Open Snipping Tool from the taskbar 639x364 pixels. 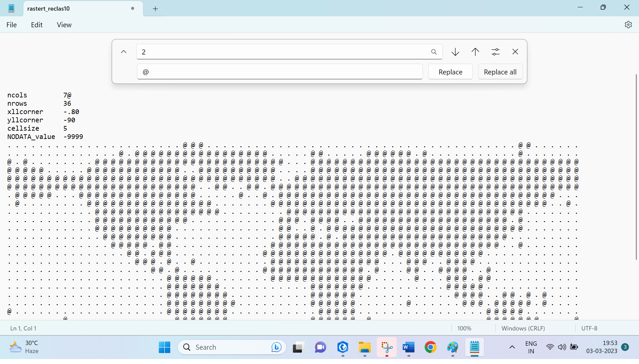click(386, 347)
